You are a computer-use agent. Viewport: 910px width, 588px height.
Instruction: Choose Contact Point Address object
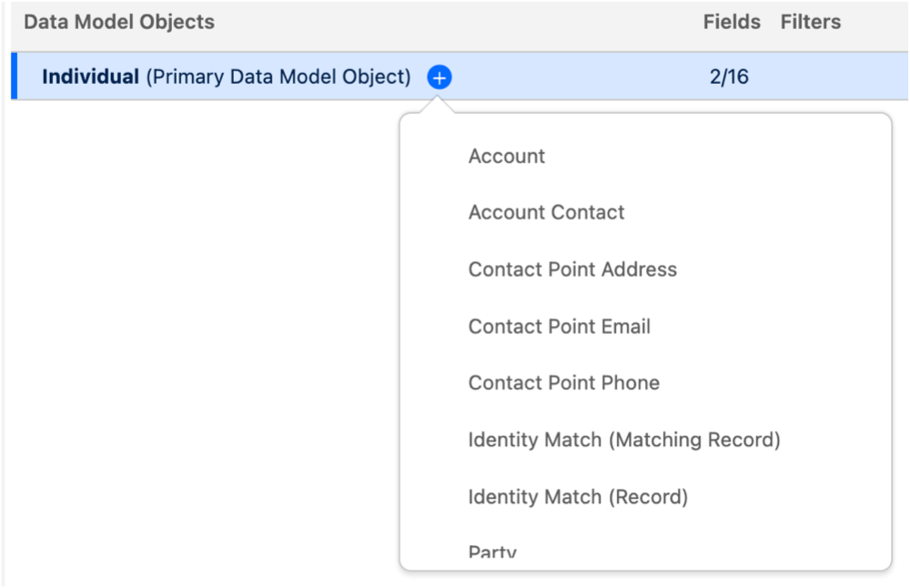tap(572, 269)
